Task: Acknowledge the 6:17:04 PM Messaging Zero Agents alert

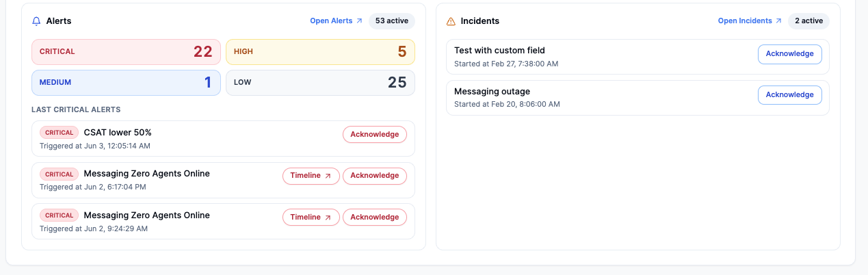Action: [375, 176]
